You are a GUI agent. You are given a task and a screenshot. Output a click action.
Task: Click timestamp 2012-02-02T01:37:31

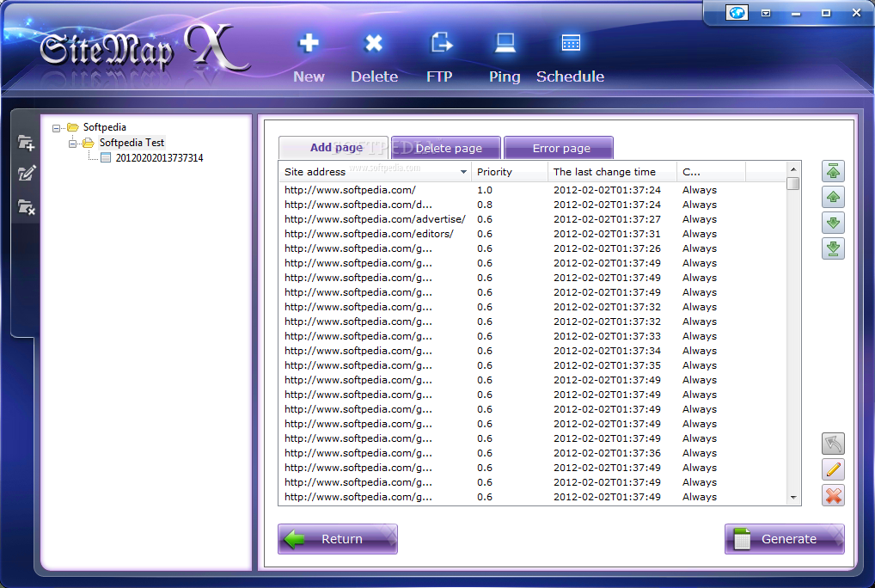(607, 234)
